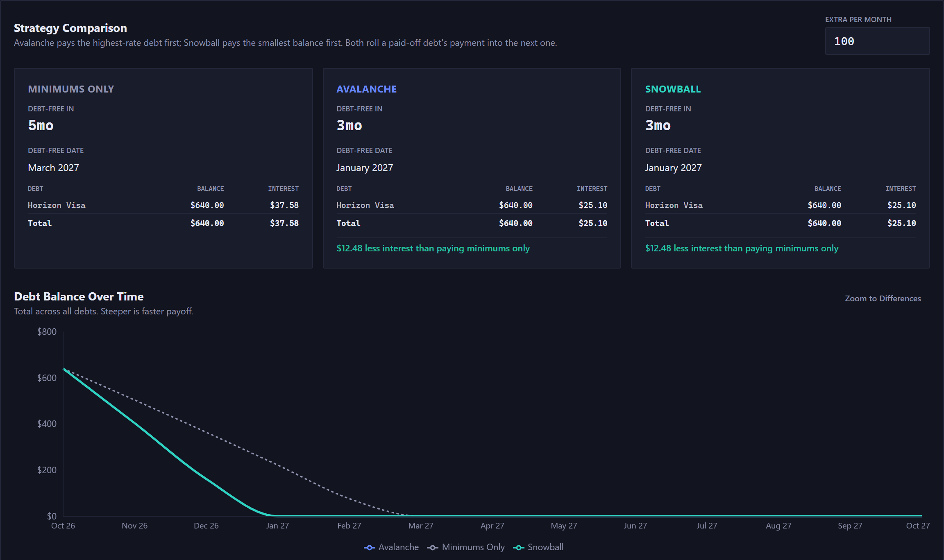
Task: Click the Total row in Minimums Only card
Action: click(163, 223)
